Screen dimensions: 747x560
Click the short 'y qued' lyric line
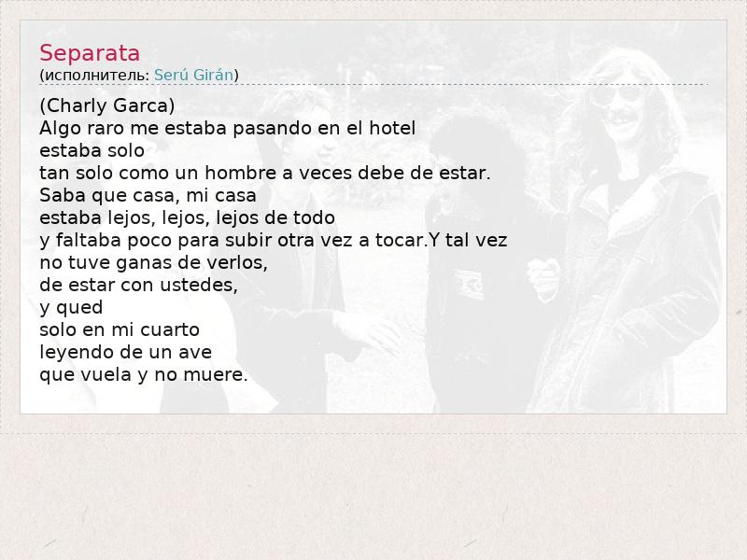coord(71,308)
